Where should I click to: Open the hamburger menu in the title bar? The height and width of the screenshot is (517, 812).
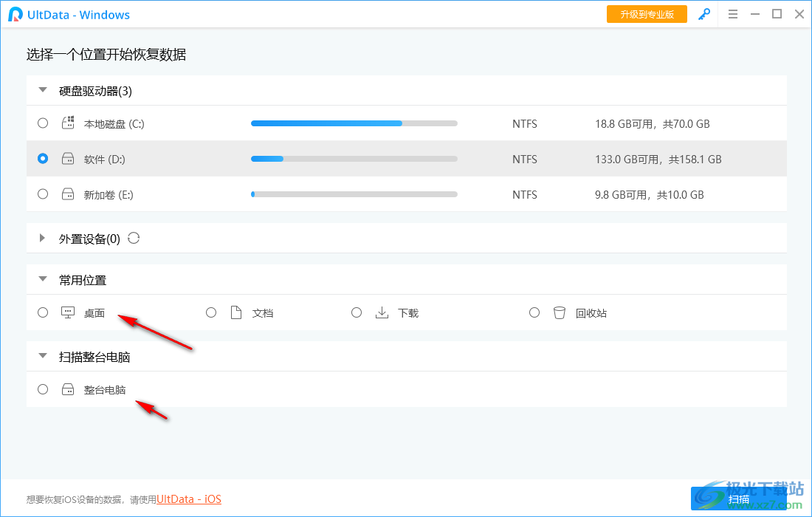(x=732, y=14)
